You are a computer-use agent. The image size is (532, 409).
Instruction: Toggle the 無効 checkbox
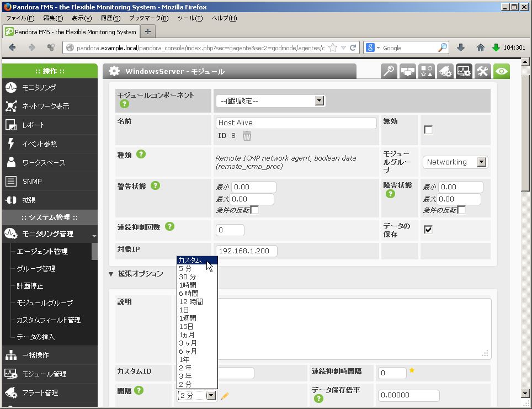[x=428, y=130]
